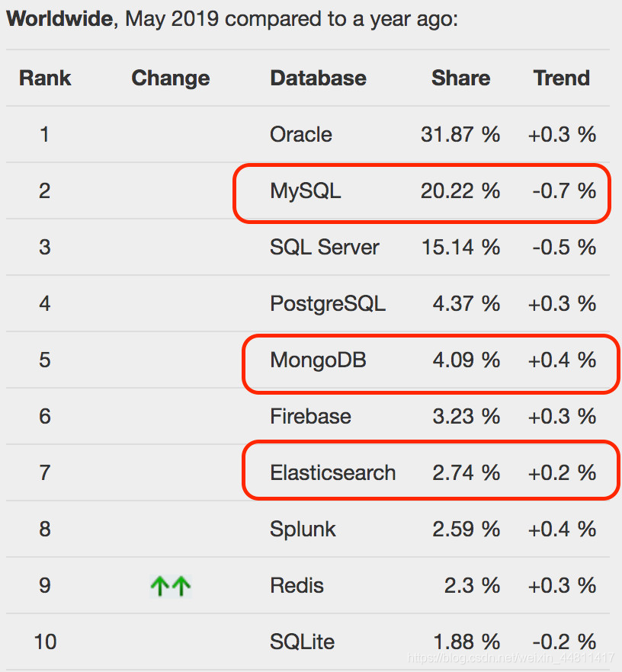Click the PostgreSQL database entry
The width and height of the screenshot is (622, 672).
point(328,304)
